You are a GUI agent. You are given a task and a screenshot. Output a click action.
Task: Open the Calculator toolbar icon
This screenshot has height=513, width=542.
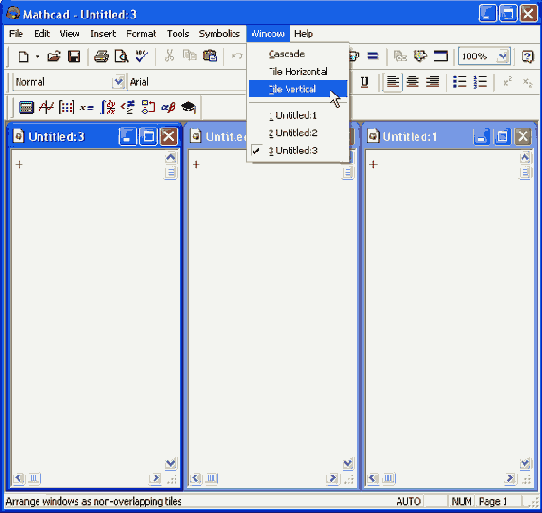click(26, 108)
